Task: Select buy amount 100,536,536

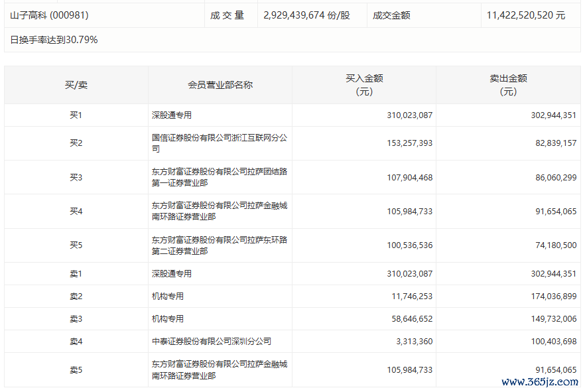Action: (410, 245)
